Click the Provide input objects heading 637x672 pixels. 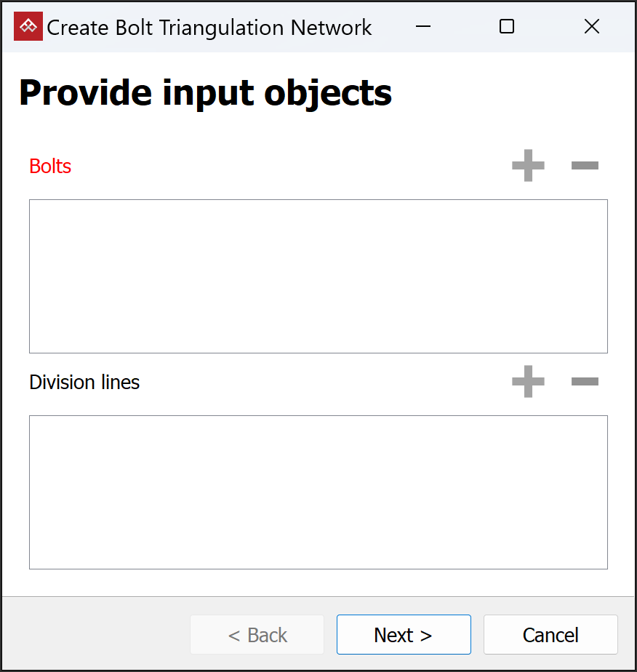tap(205, 93)
